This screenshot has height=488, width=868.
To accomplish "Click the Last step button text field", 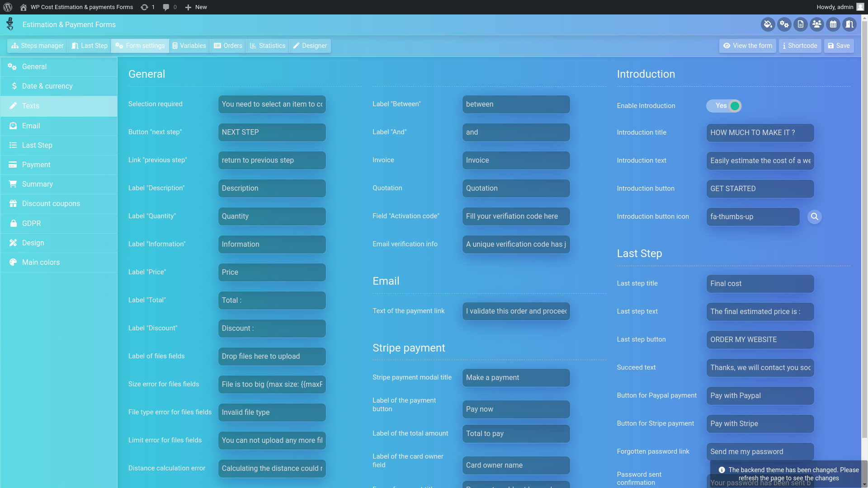I will click(760, 340).
